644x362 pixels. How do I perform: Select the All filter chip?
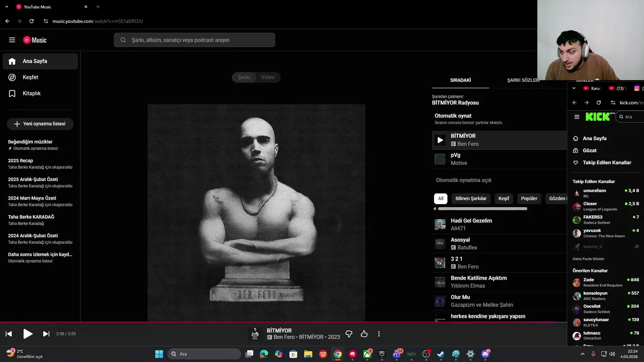pos(441,199)
